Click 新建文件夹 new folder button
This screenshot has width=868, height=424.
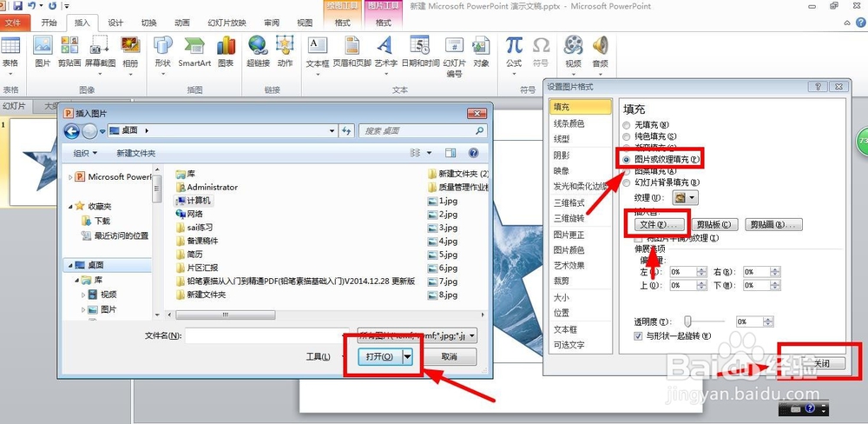tap(136, 153)
